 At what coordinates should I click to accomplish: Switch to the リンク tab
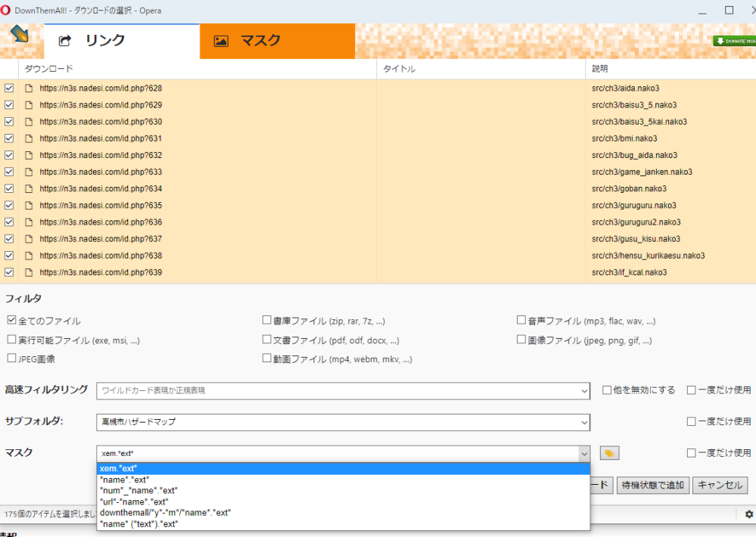click(x=122, y=42)
